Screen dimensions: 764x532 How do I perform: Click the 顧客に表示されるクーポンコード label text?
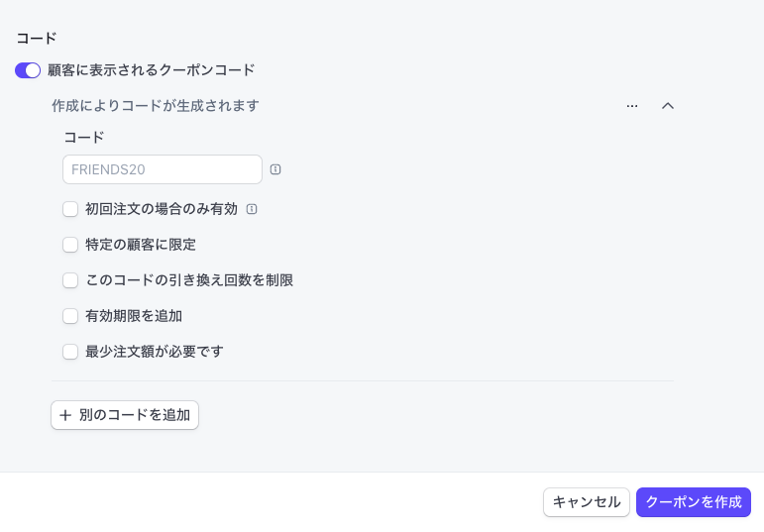pyautogui.click(x=152, y=70)
